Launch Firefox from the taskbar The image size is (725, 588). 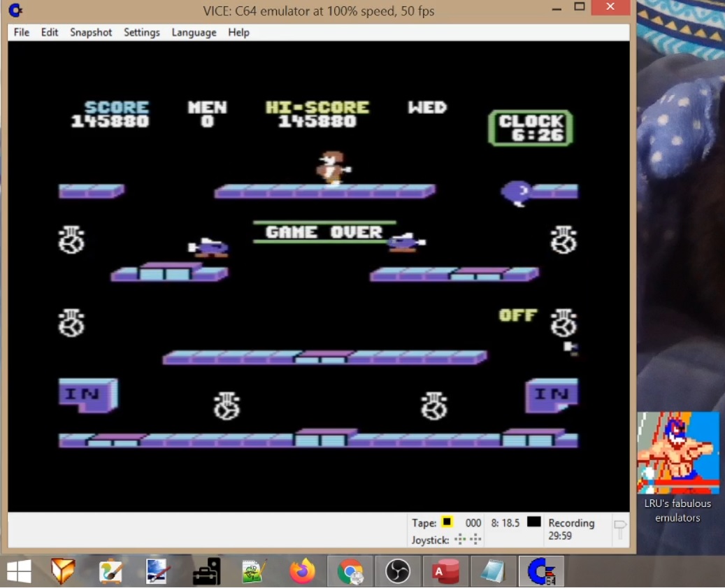click(x=302, y=572)
